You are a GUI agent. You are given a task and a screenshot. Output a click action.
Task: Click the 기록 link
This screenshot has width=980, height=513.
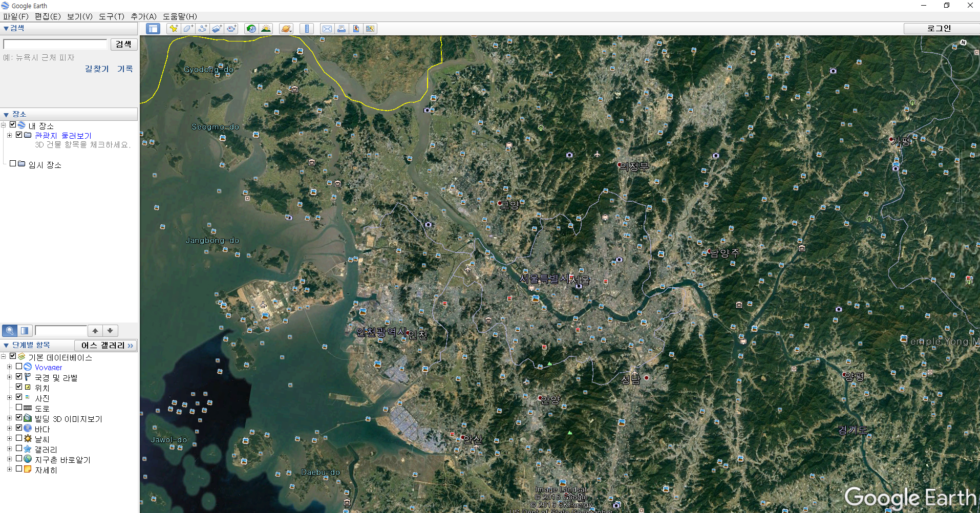coord(125,69)
